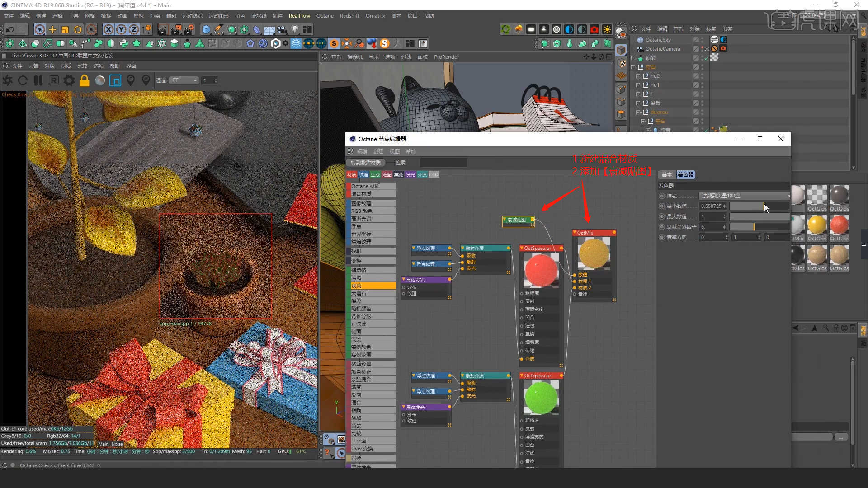Screen dimensions: 868x488
Task: Switch to the 基本 tab in node editor
Action: tap(666, 174)
